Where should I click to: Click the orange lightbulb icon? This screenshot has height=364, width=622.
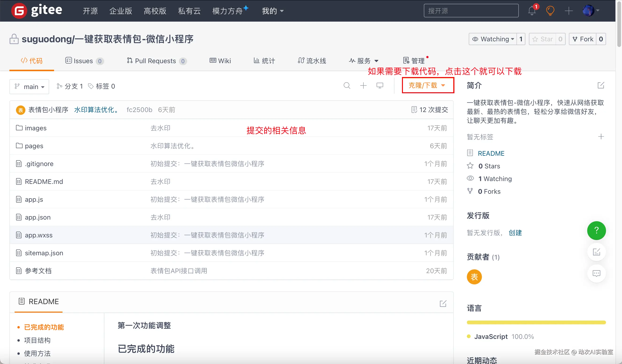tap(550, 11)
